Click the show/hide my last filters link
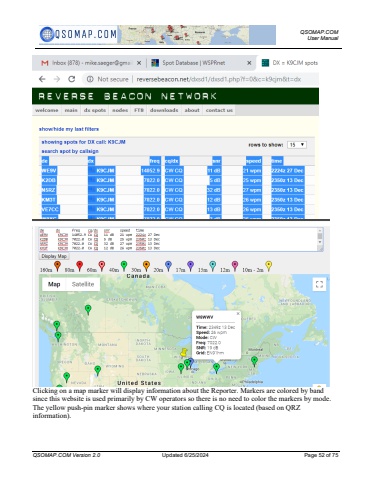 (x=69, y=129)
